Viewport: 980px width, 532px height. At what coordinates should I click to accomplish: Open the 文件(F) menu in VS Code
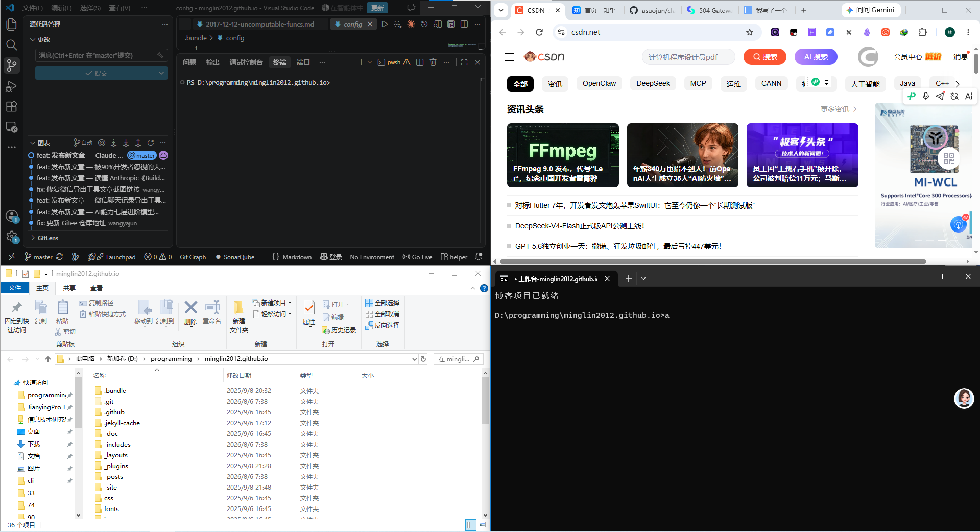[x=33, y=8]
